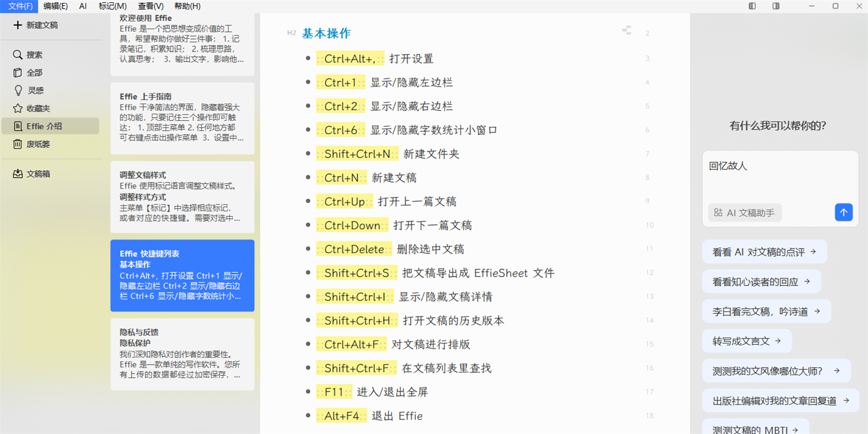Open the 帮助 help menu
Screen dimensions: 868x434
coord(187,5)
